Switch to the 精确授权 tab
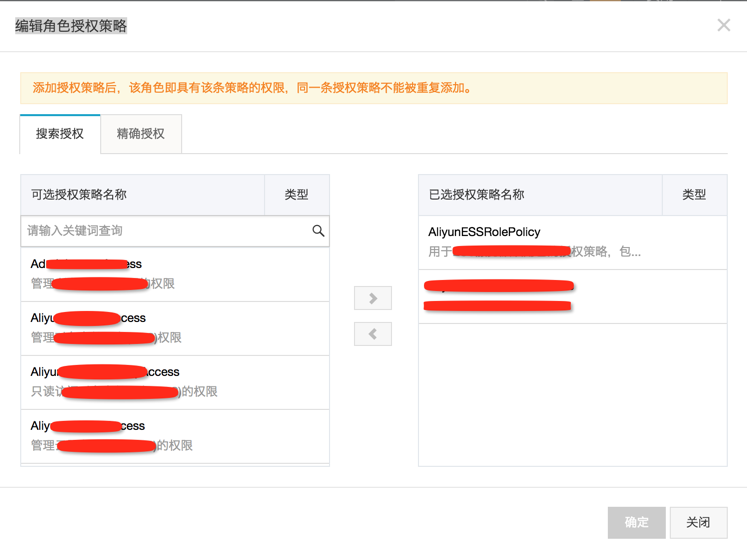 pyautogui.click(x=141, y=134)
